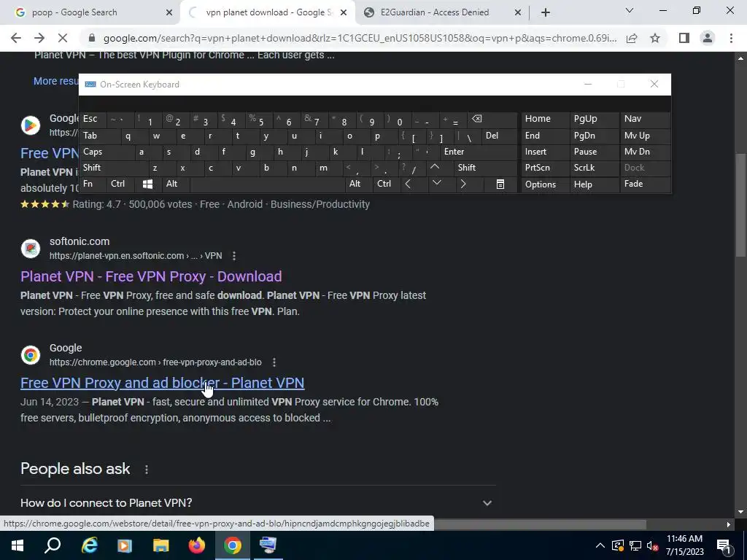This screenshot has height=560, width=747.
Task: Switch to the E2Guardian - Access Denied tab
Action: coord(442,12)
